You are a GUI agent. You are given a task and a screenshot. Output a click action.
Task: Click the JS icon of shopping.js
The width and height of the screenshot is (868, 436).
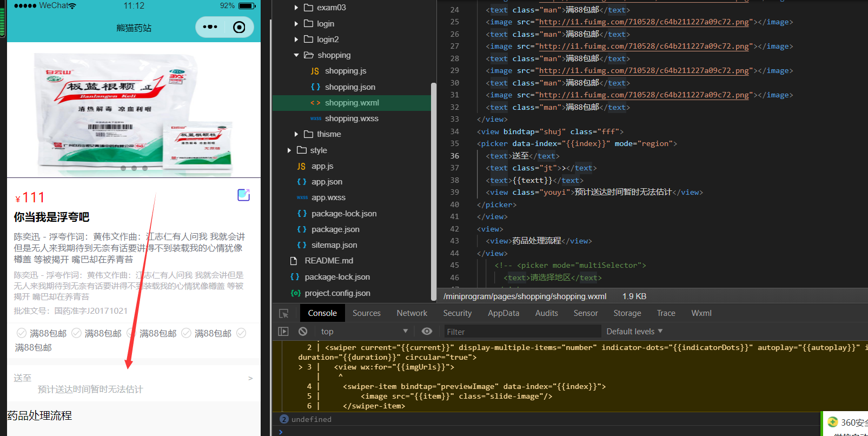(x=315, y=71)
